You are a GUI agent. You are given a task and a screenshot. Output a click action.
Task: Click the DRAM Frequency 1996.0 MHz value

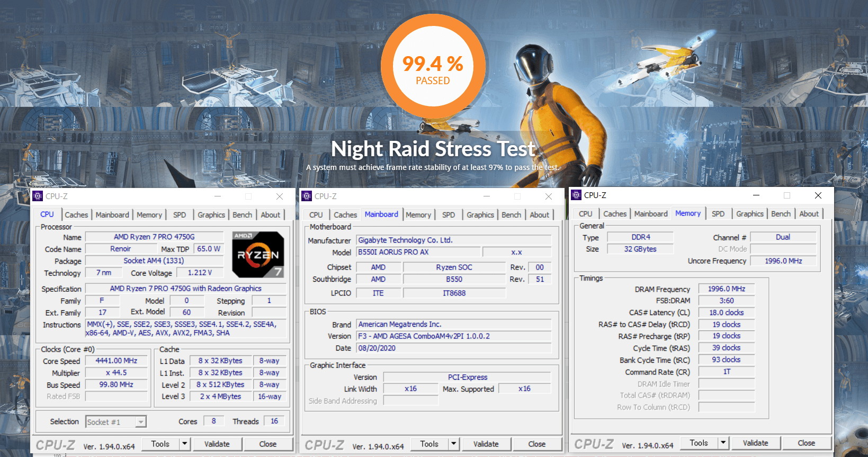coord(727,289)
